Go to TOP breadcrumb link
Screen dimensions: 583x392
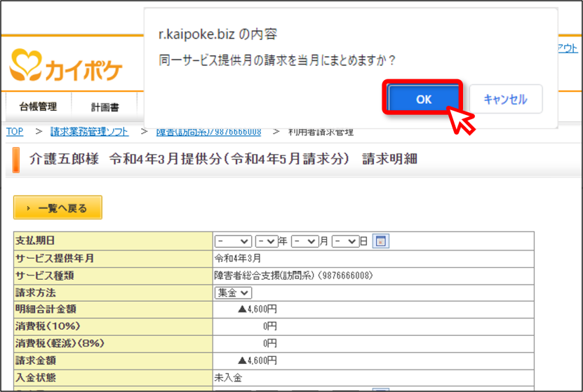(x=15, y=132)
